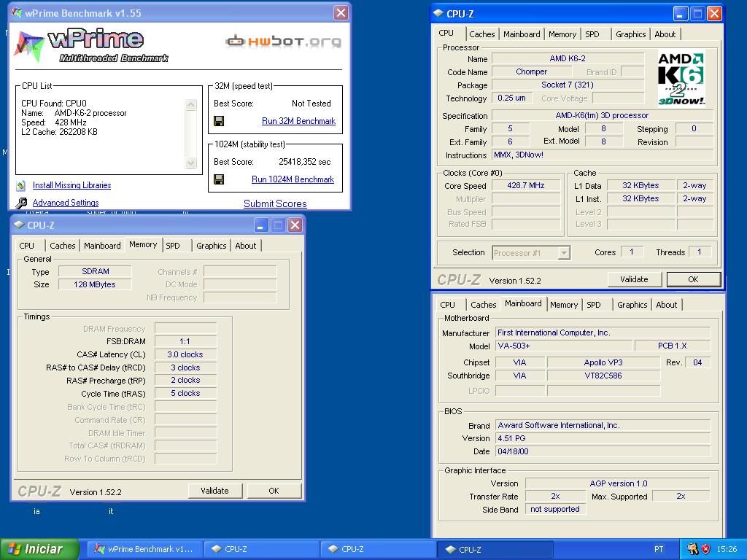This screenshot has height=560, width=747.
Task: Click 1024M best score 25418,352 sec
Action: click(304, 162)
